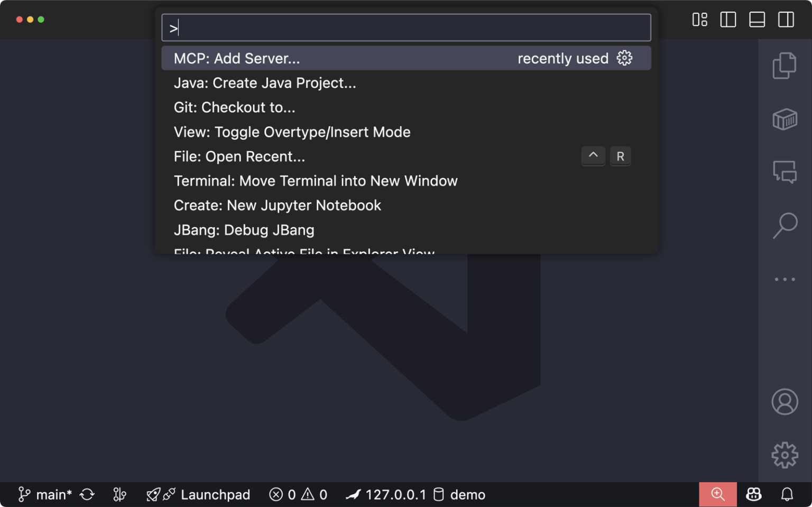Open notifications via the bell icon
The image size is (812, 507).
(786, 494)
